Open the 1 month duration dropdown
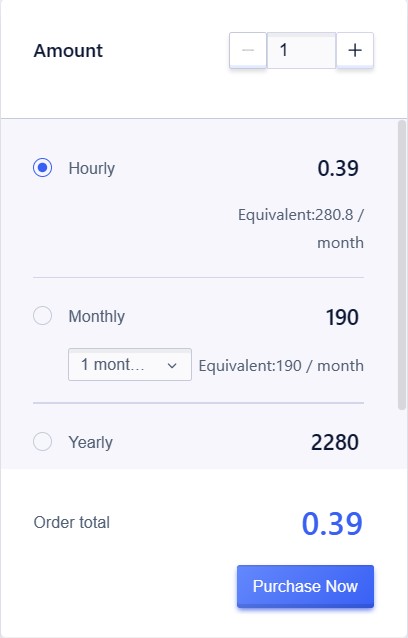This screenshot has width=408, height=638. (x=130, y=365)
